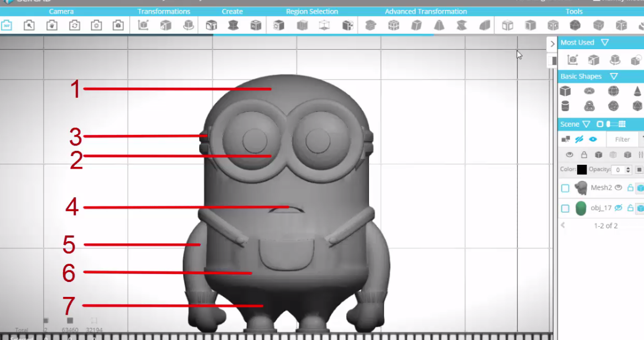Screen dimensions: 644x340
Task: Click the dark faceted sphere Tools icon
Action: click(575, 25)
